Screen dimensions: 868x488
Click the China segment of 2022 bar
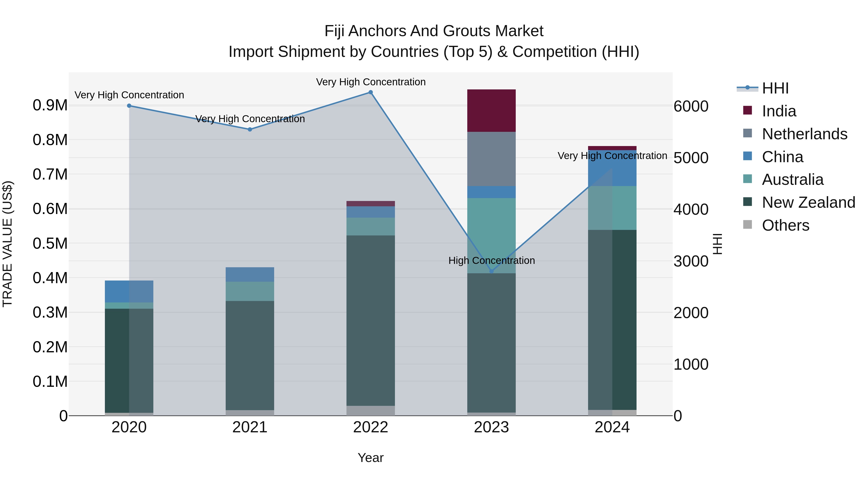[371, 212]
